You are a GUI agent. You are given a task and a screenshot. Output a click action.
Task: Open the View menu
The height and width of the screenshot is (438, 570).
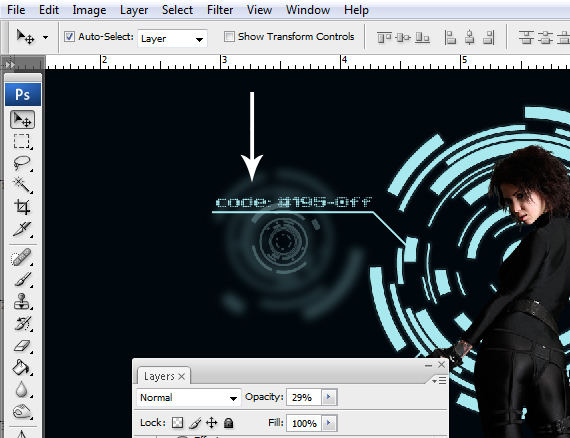click(x=259, y=10)
